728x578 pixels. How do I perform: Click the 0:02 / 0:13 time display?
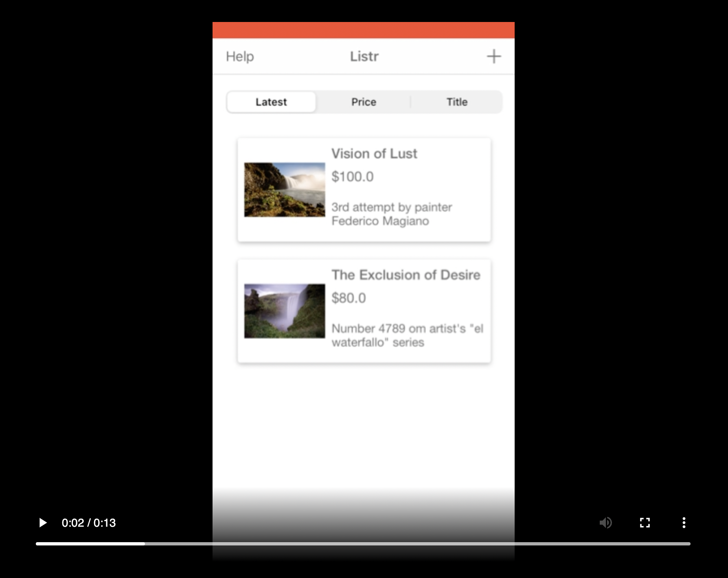(89, 523)
